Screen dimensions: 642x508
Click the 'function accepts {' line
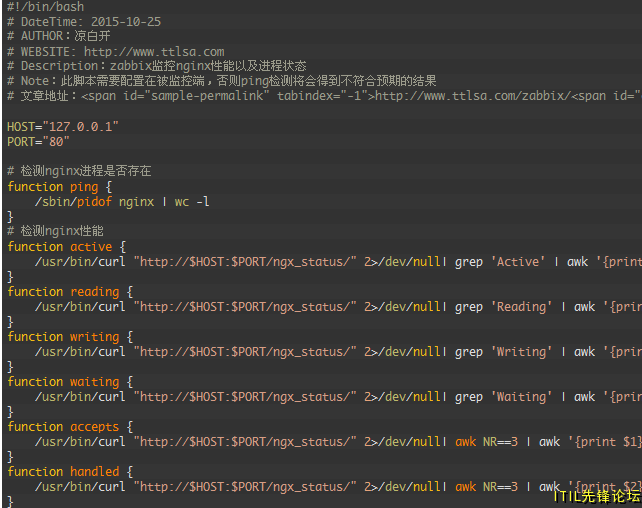point(70,427)
